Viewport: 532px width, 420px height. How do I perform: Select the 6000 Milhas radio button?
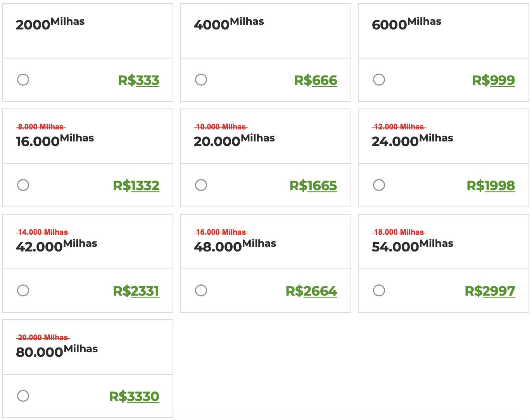tap(379, 80)
